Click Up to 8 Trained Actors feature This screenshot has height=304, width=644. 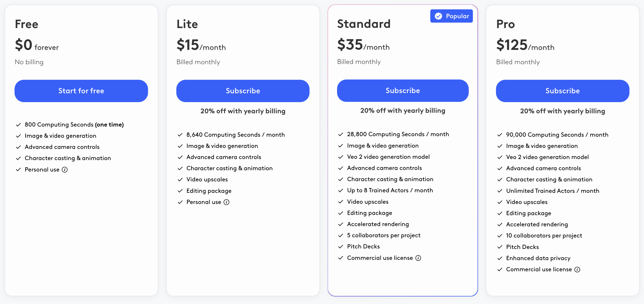(x=390, y=190)
